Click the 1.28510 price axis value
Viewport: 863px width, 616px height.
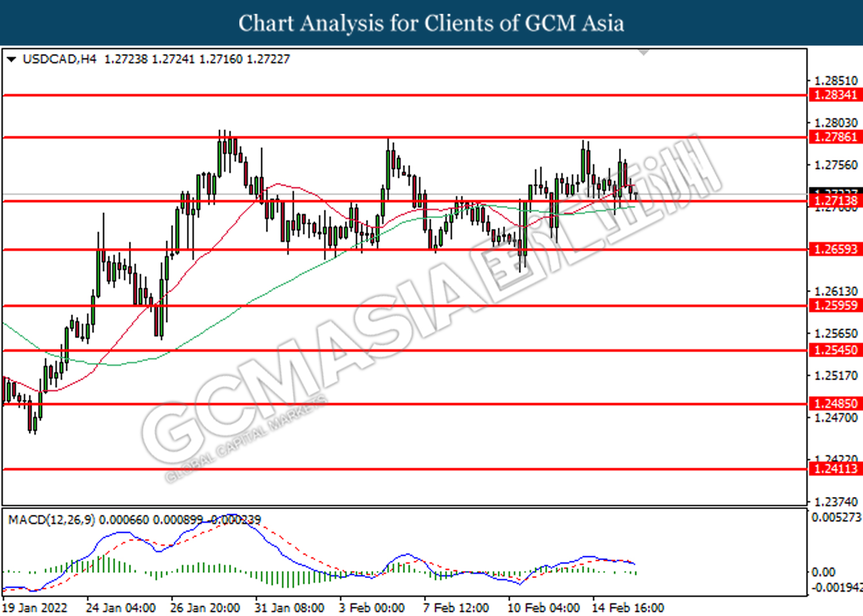(x=836, y=81)
